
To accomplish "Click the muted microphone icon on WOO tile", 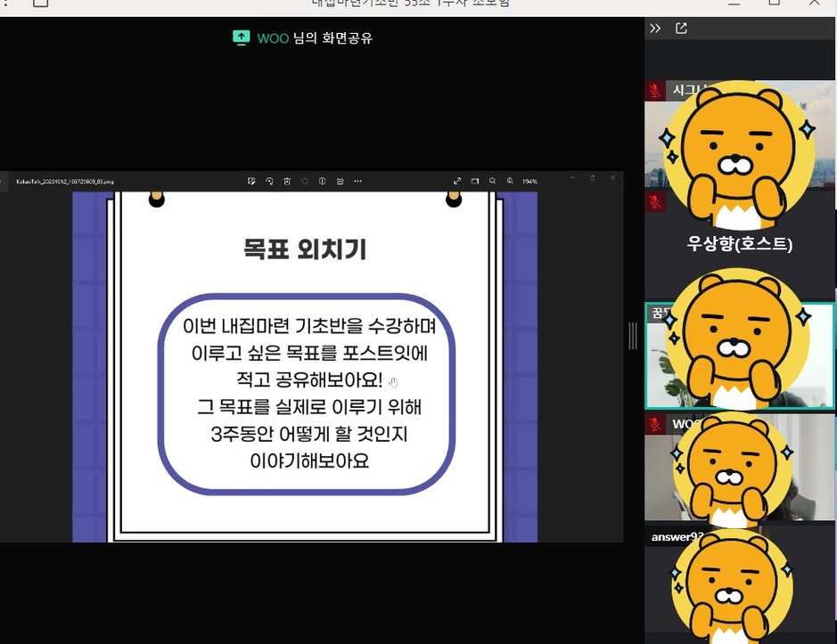I will (655, 424).
